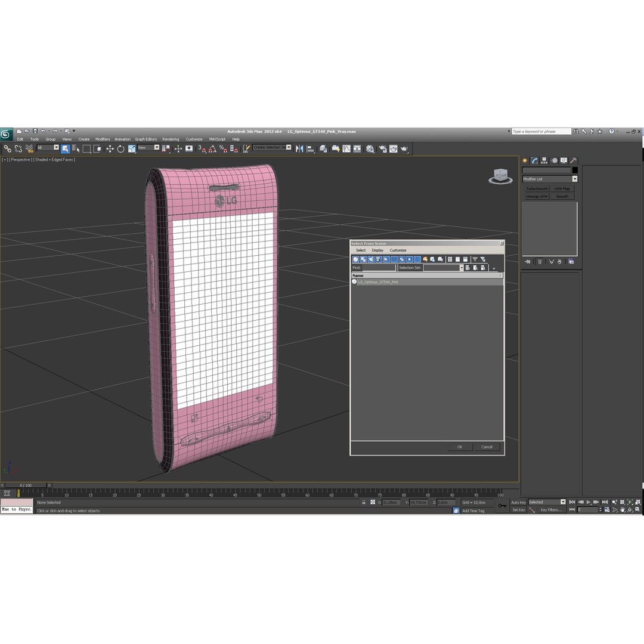Click the Find field in Select From Scene
Viewport: 644px width, 644px height.
379,268
